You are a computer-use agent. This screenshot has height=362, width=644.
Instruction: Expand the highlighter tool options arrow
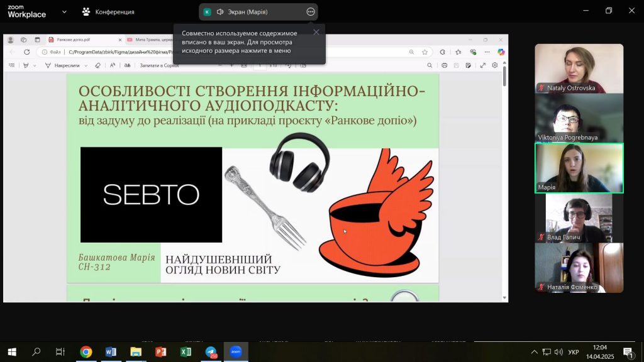click(35, 65)
